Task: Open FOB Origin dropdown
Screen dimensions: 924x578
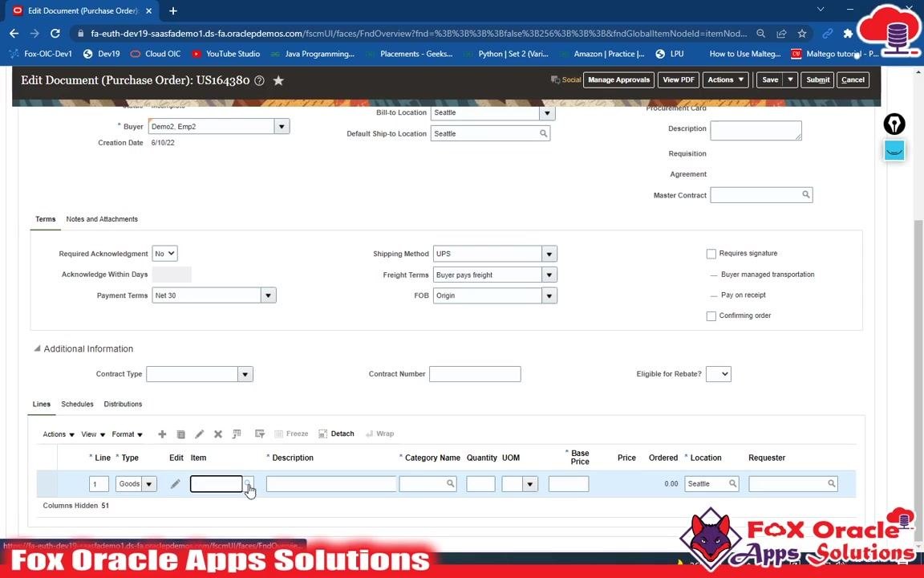Action: (549, 295)
